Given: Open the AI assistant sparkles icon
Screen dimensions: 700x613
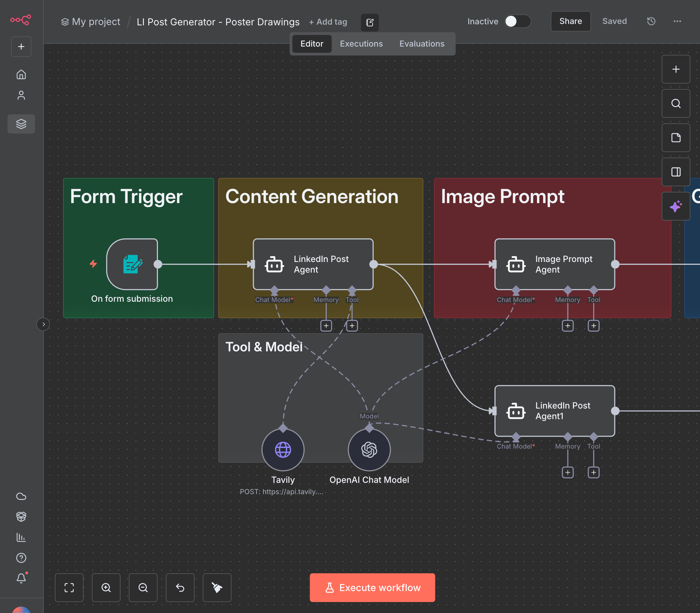Looking at the screenshot, I should point(676,206).
